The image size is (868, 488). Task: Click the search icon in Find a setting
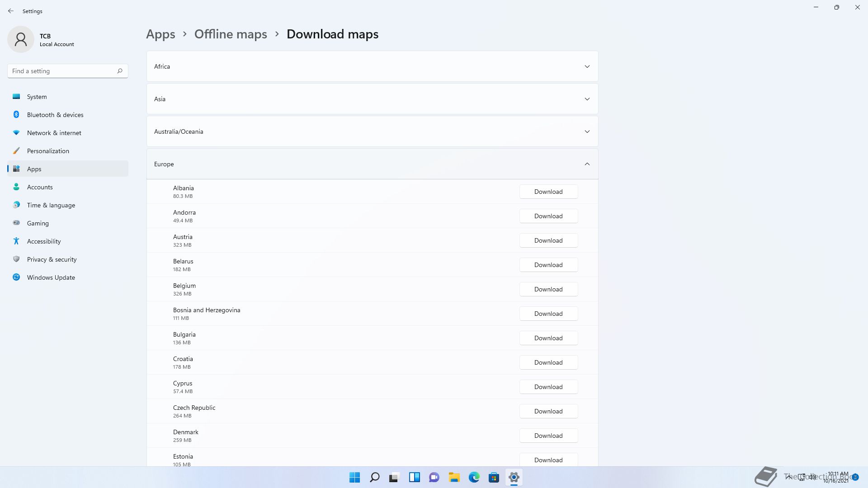(x=120, y=71)
